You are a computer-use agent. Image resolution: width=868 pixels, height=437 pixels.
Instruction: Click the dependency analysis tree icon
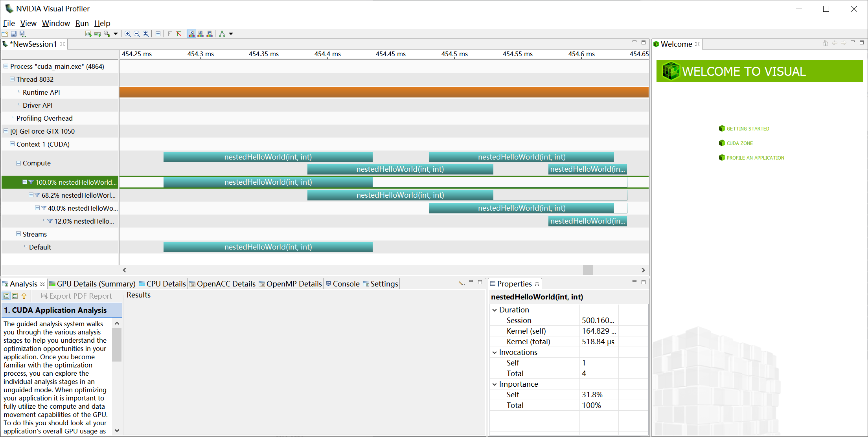point(222,34)
